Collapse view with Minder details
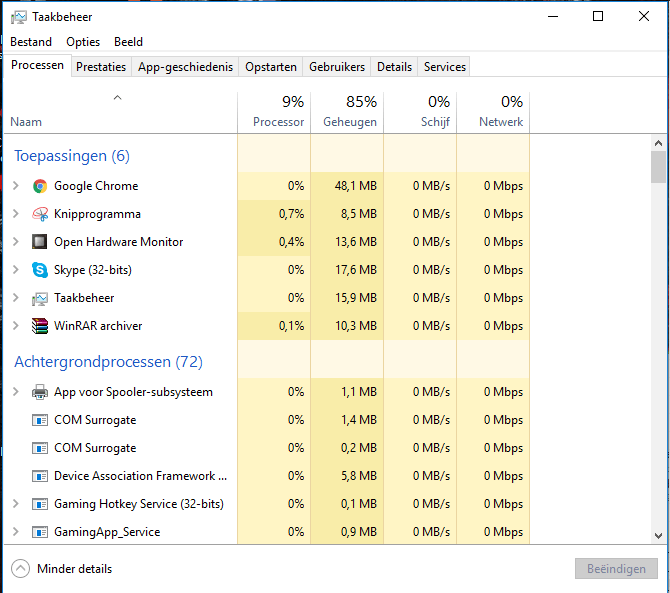The image size is (670, 593). tap(63, 569)
